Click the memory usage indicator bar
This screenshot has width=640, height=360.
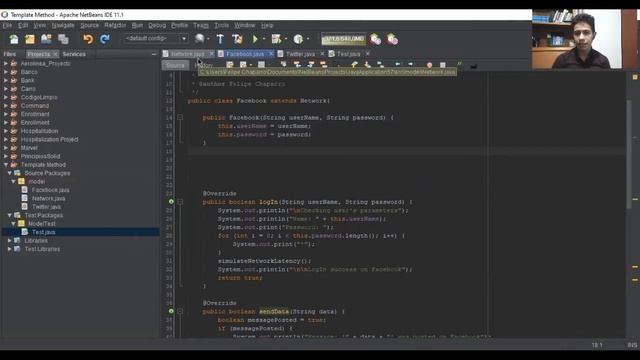(x=343, y=39)
